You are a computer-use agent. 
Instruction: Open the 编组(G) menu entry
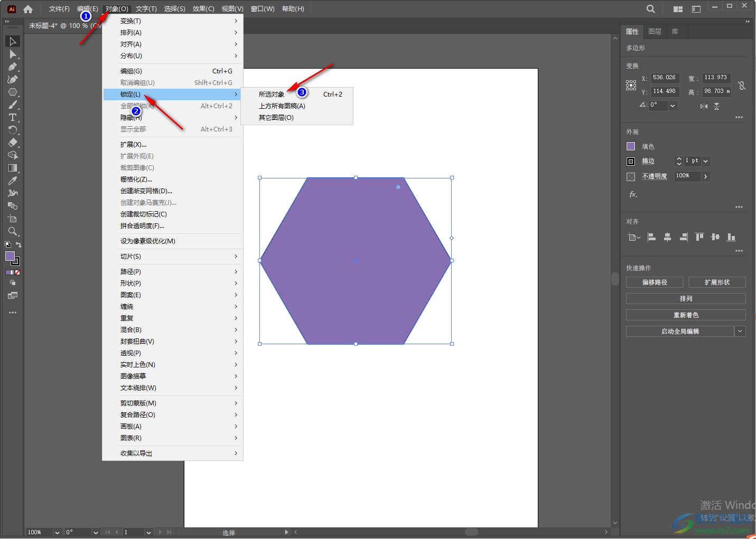(x=131, y=71)
